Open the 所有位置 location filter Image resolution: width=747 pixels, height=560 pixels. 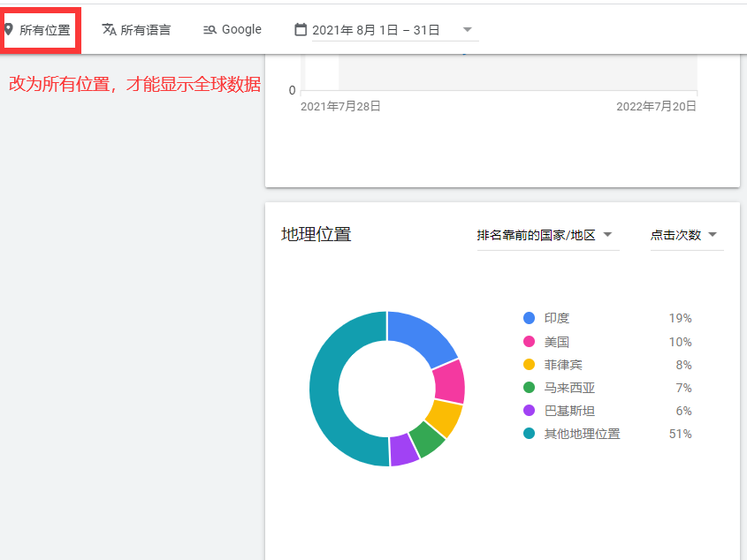tap(44, 30)
